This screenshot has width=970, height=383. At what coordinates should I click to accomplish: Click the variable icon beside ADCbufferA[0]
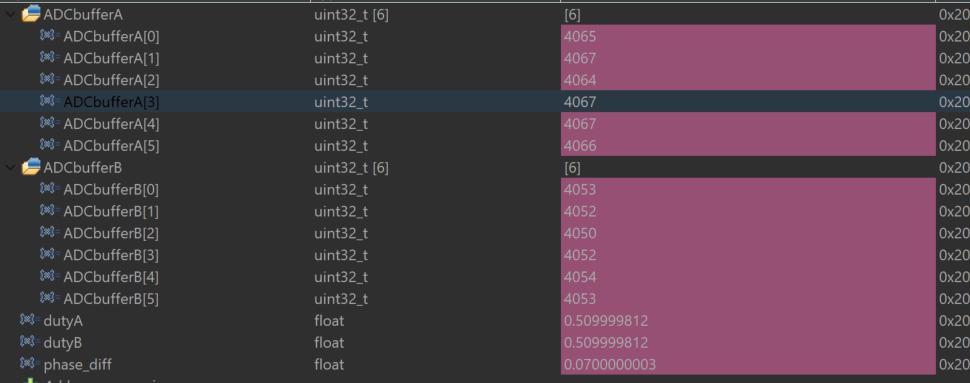[x=50, y=36]
